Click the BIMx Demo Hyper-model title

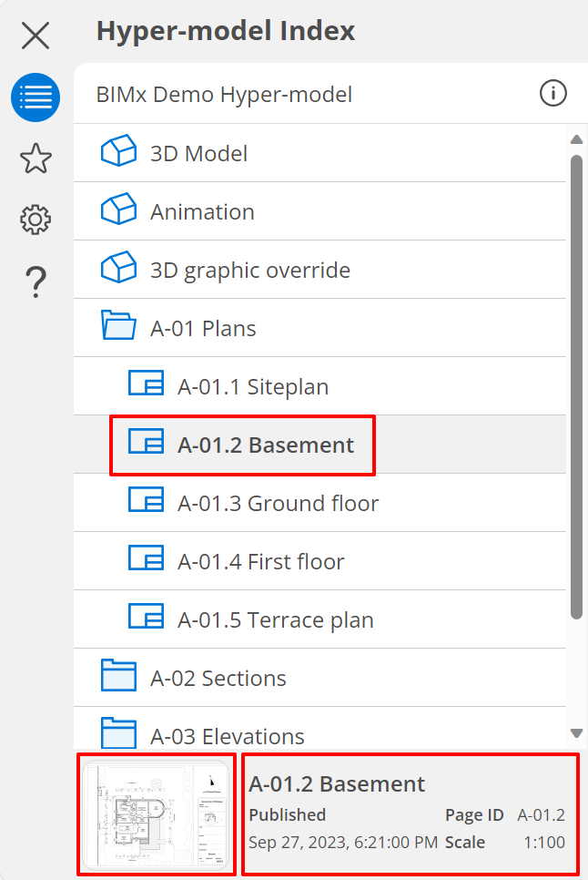pyautogui.click(x=224, y=94)
